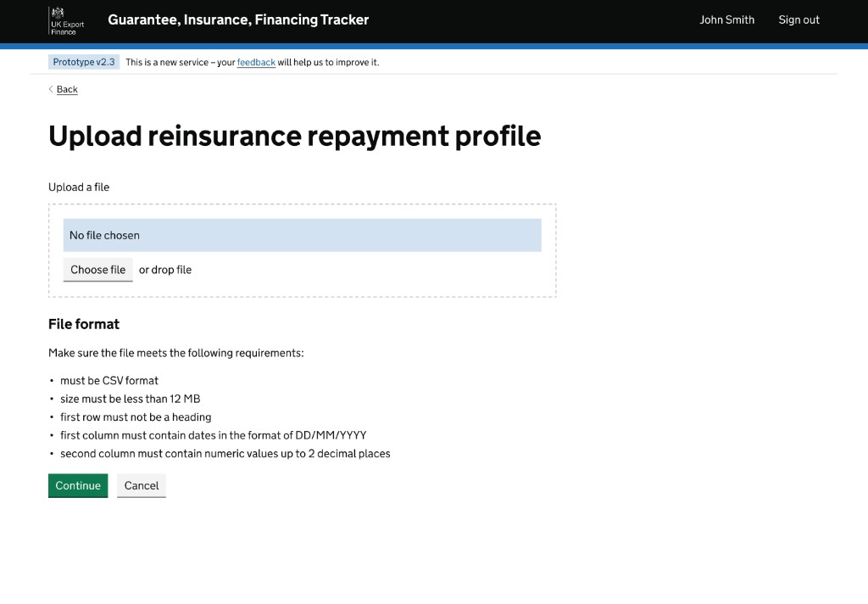Click the 2 decimal places requirement

(225, 454)
